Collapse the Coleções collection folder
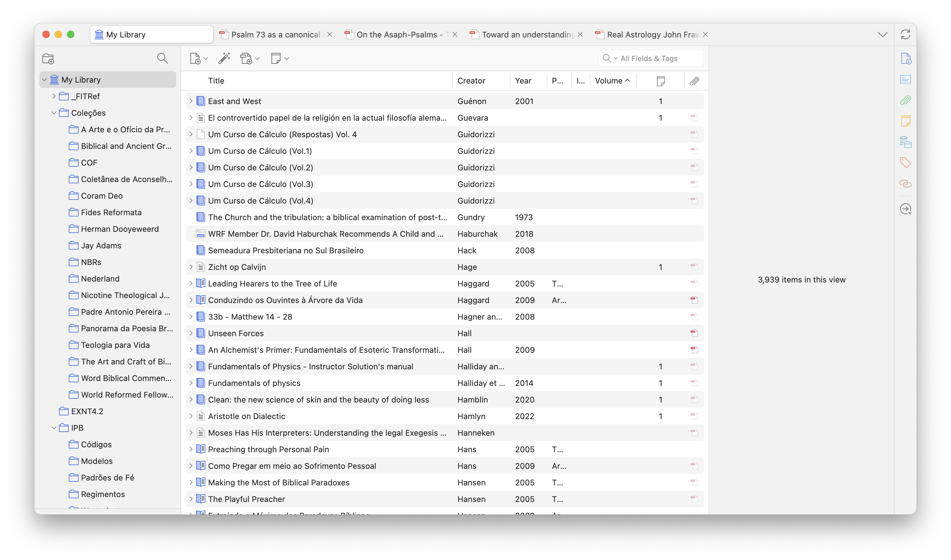The image size is (951, 560). click(54, 113)
